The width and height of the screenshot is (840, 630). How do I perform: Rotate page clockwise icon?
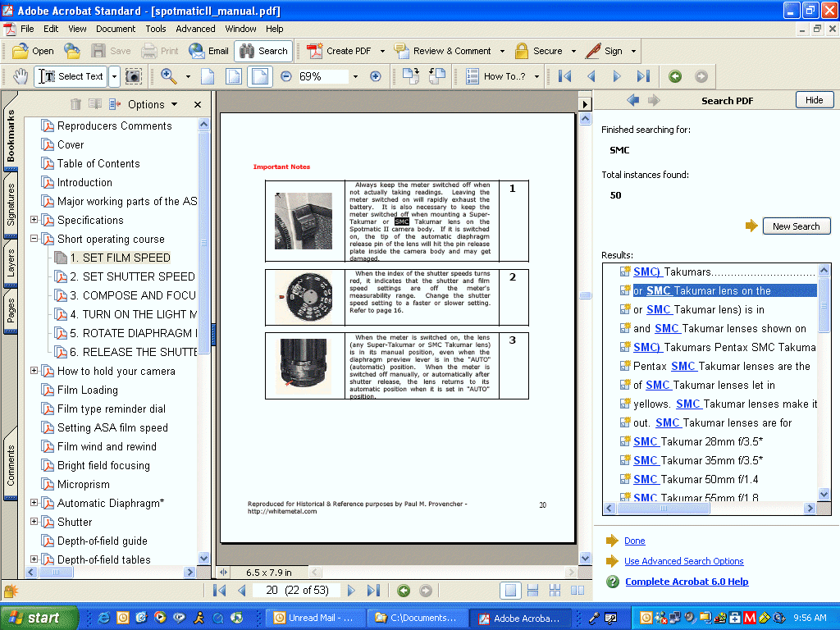(411, 76)
